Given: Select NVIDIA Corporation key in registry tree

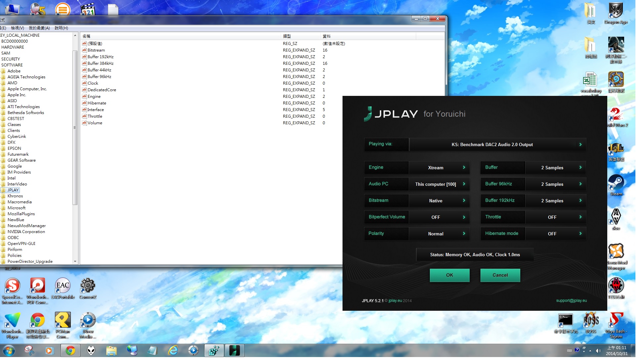Looking at the screenshot, I should pyautogui.click(x=26, y=232).
